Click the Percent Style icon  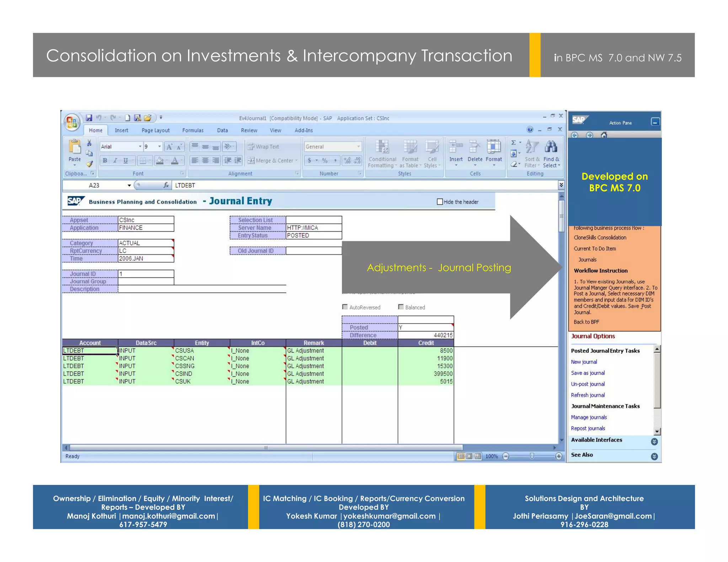pyautogui.click(x=325, y=161)
